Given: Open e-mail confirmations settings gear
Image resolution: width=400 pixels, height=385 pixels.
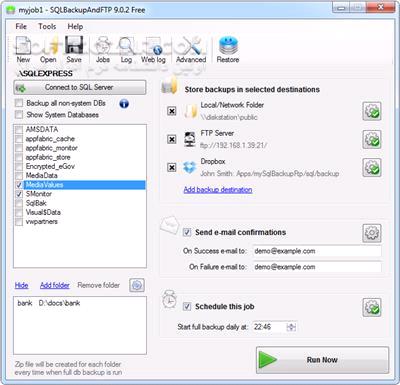Looking at the screenshot, I should pyautogui.click(x=372, y=233).
